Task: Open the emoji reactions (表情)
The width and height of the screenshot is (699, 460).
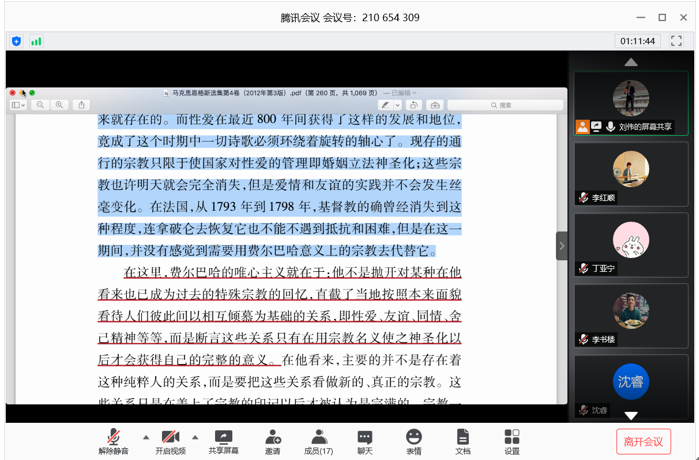Action: pyautogui.click(x=413, y=438)
